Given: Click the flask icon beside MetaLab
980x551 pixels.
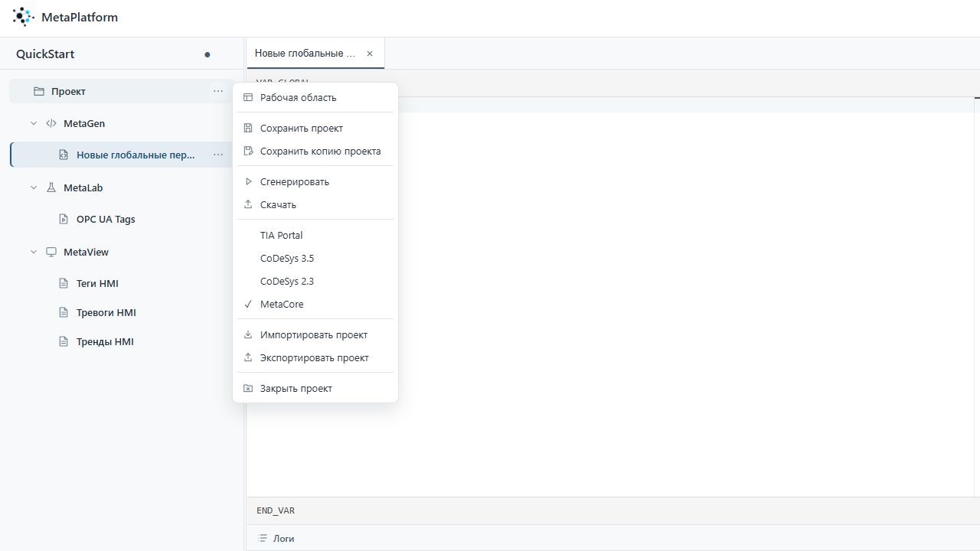Looking at the screenshot, I should (51, 187).
